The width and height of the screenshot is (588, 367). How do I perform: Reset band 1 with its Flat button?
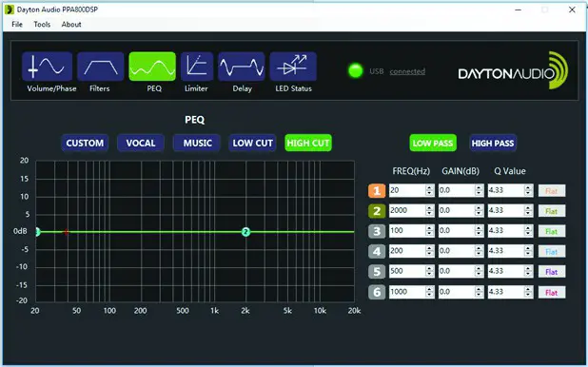[x=552, y=191]
